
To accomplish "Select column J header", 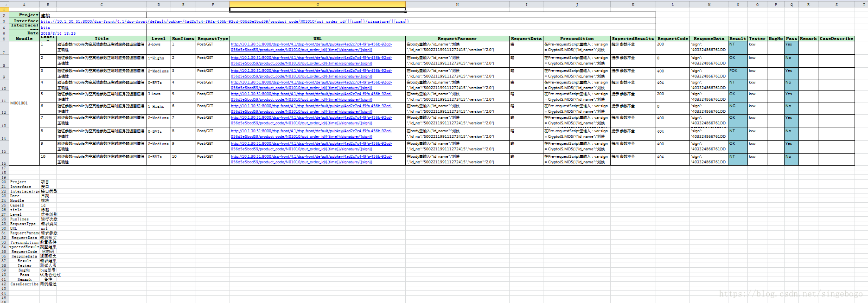I will pyautogui.click(x=577, y=4).
